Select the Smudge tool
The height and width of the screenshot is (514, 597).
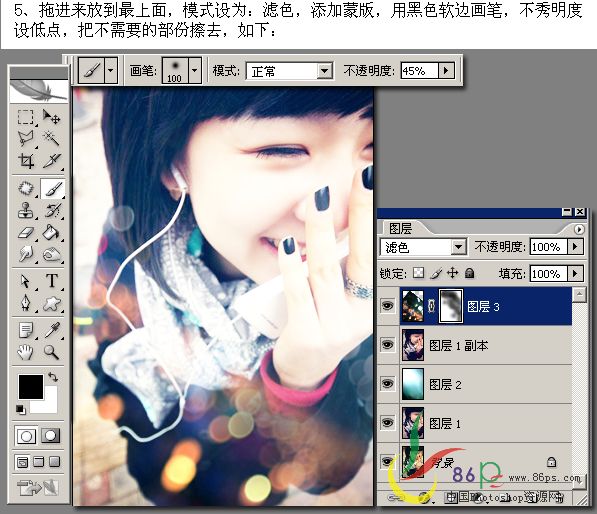[x=26, y=254]
